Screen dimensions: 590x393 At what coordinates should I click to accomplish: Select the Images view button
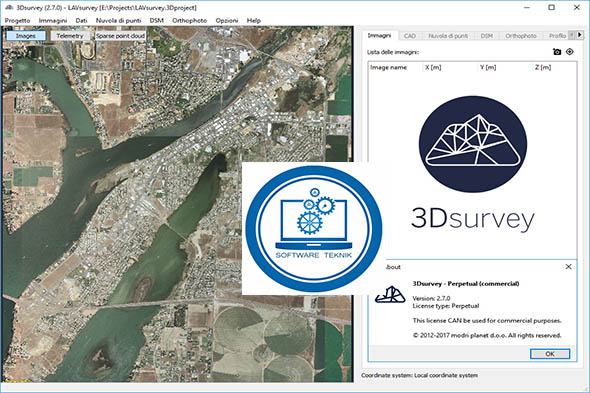pos(26,36)
